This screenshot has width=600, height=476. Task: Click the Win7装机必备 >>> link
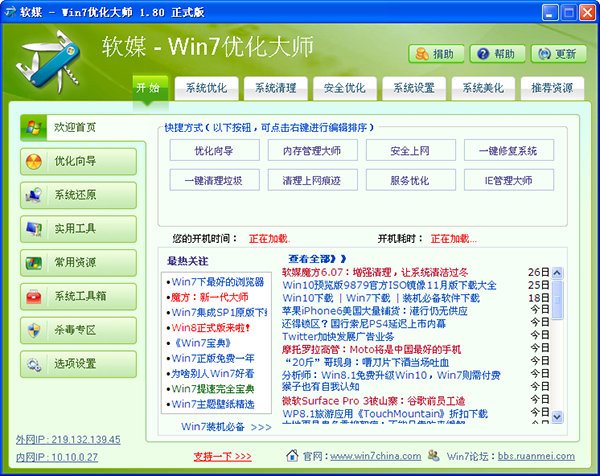tap(226, 427)
